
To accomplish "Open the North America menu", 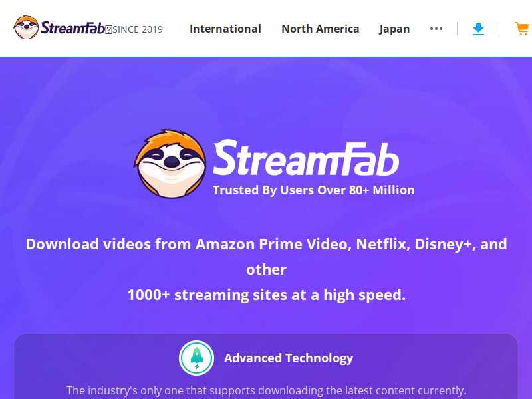I will [321, 29].
